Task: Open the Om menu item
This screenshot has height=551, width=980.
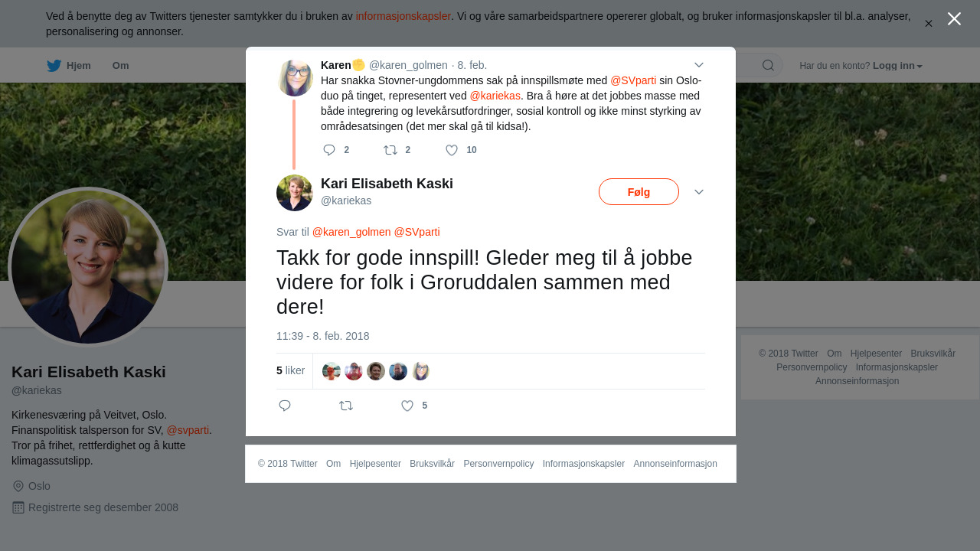Action: click(x=121, y=66)
